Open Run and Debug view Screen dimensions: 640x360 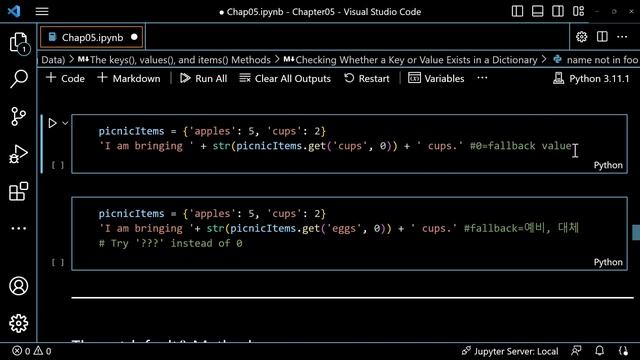(18, 154)
